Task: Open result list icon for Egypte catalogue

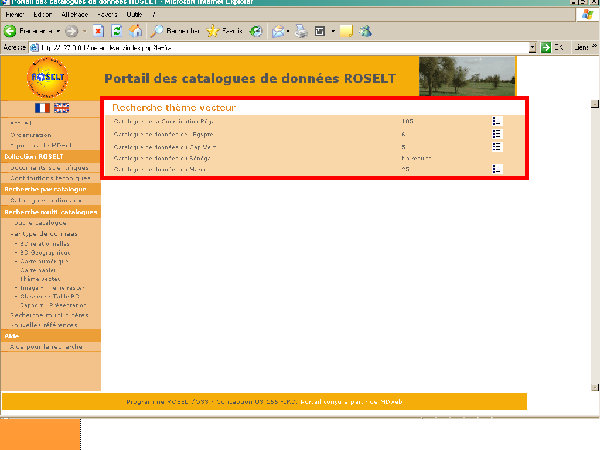Action: 497,134
